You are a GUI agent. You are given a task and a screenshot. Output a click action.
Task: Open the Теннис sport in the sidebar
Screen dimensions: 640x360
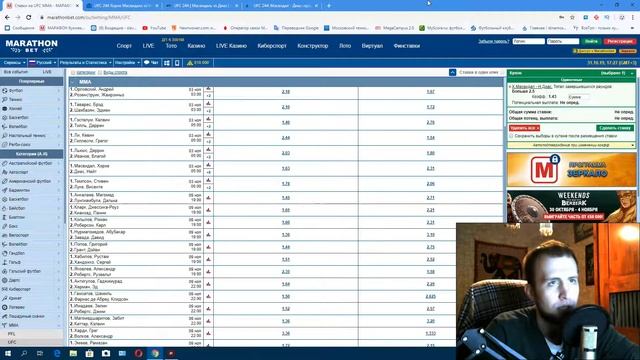pyautogui.click(x=16, y=100)
